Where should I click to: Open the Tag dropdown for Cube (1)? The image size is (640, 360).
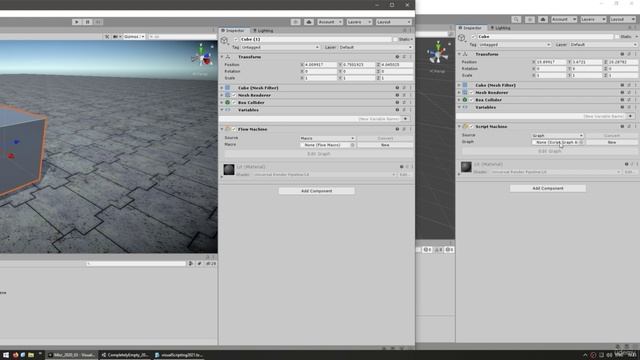tap(280, 47)
